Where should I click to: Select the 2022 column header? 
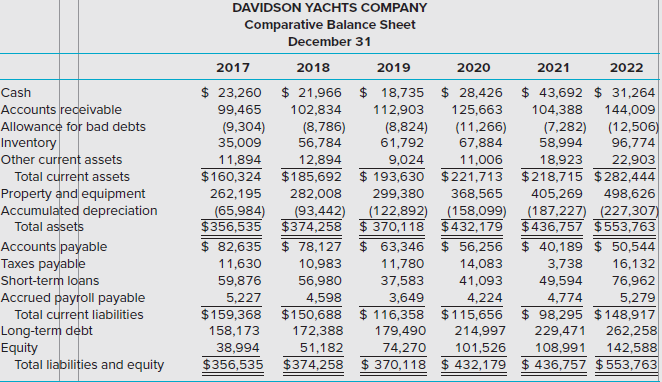[627, 68]
